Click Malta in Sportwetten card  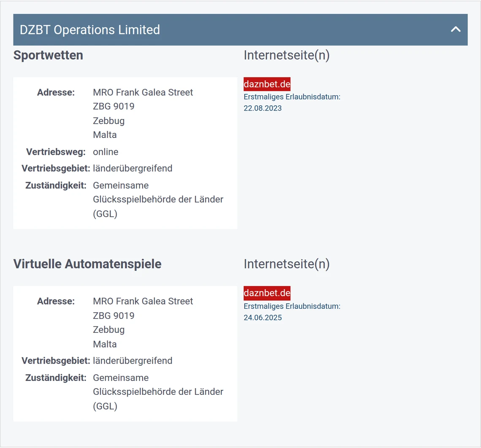(105, 135)
